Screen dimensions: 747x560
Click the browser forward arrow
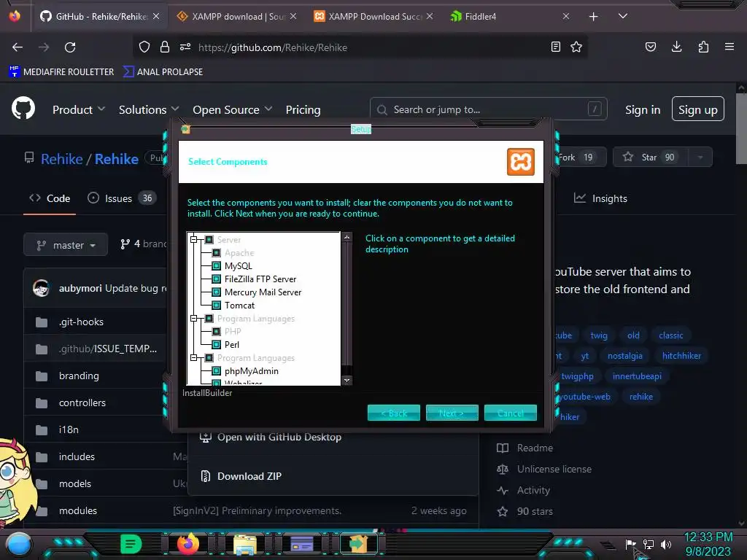(44, 47)
